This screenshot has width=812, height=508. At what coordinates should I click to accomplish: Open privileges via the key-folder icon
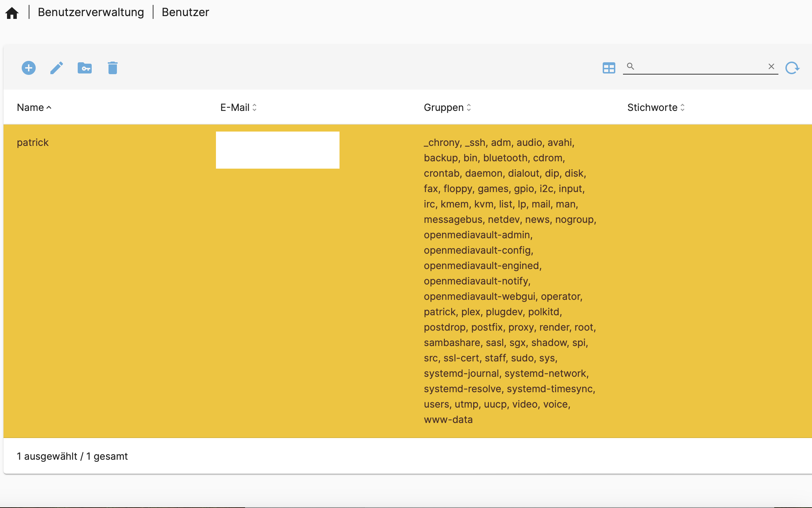[84, 68]
